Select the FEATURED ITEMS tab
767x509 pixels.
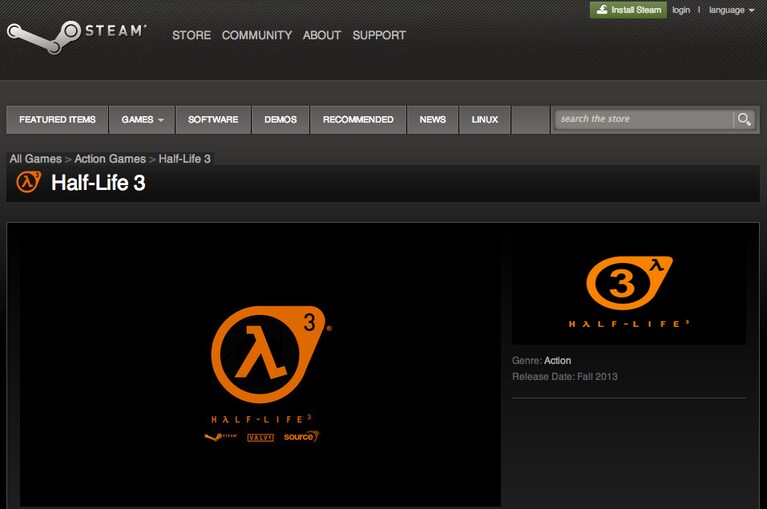tap(57, 120)
